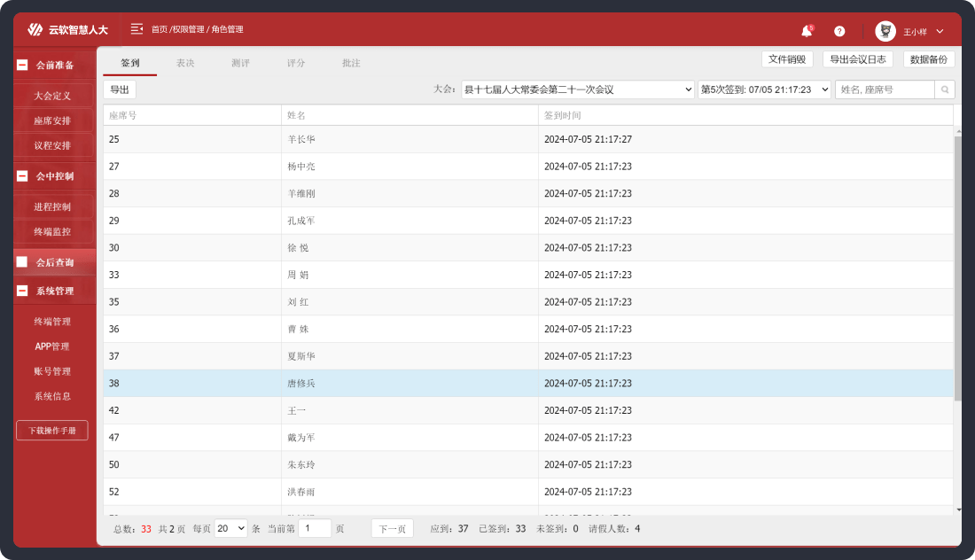This screenshot has width=975, height=560.
Task: Click the 姓名, 座席号 search field
Action: tap(886, 89)
